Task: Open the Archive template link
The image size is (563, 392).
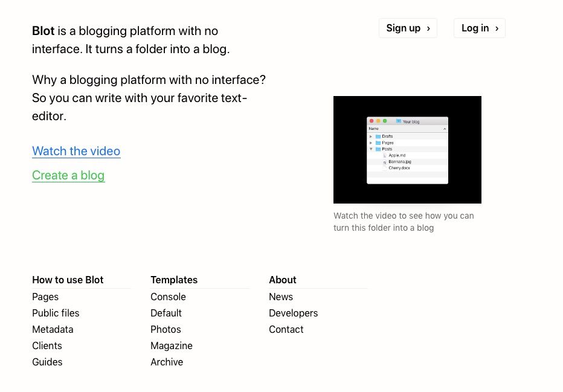Action: point(167,362)
